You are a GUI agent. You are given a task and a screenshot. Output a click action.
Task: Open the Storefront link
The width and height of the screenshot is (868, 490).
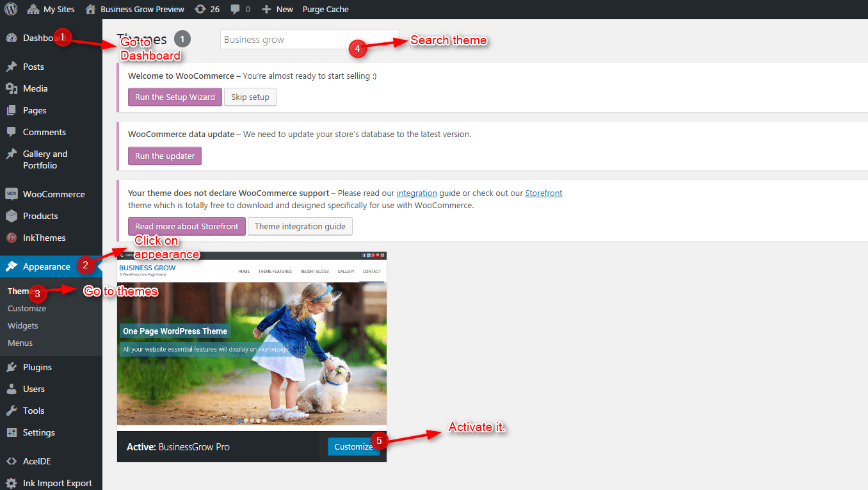click(543, 193)
